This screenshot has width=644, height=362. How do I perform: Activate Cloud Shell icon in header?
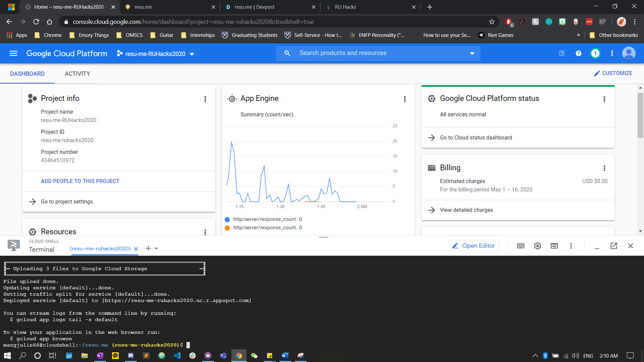pos(561,53)
